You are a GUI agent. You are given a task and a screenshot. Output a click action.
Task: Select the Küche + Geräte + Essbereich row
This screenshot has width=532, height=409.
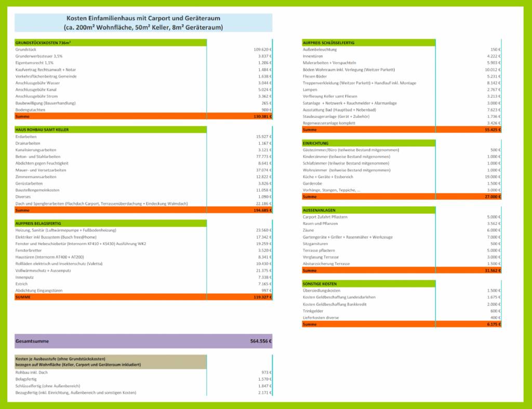(402, 176)
